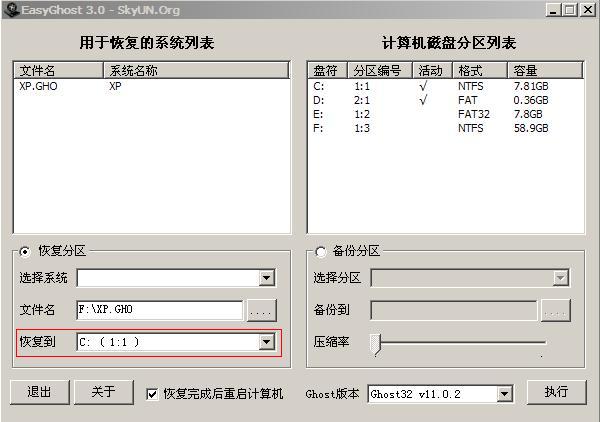Click the FAT32 format cell

tap(474, 114)
